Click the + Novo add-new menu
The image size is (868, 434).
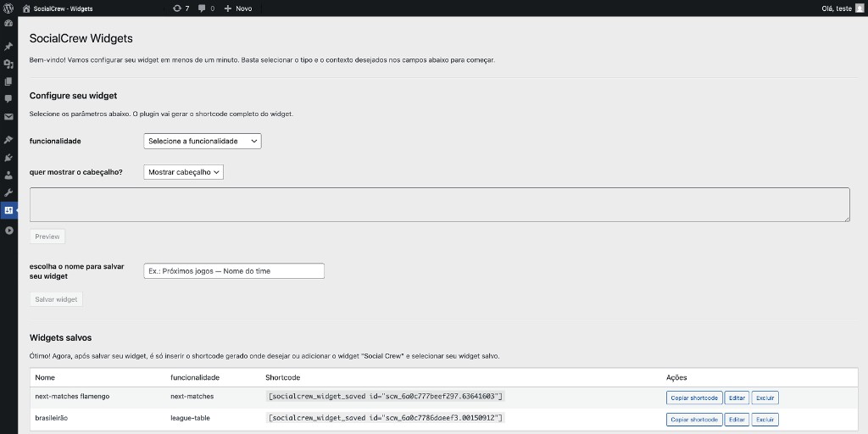point(238,8)
